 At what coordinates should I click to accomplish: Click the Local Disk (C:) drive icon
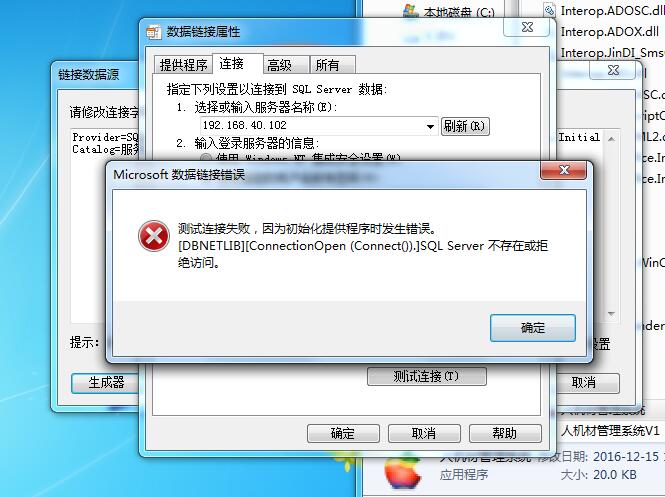coord(410,11)
